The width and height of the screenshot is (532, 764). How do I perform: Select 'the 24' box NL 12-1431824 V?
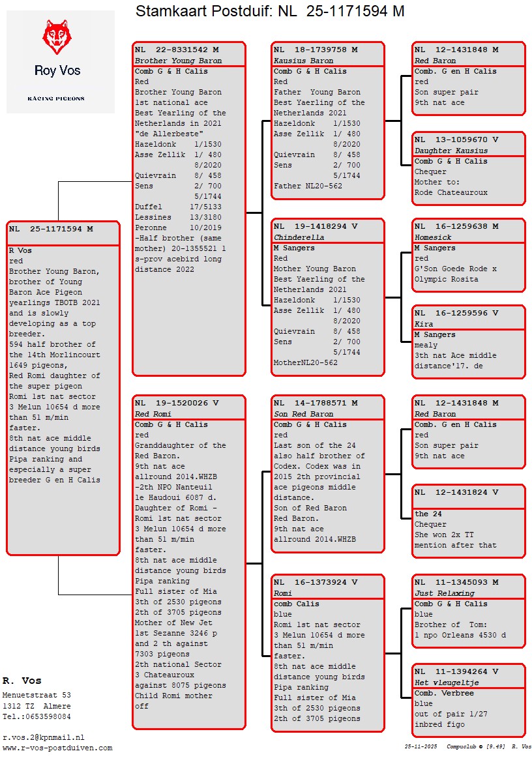click(x=469, y=521)
